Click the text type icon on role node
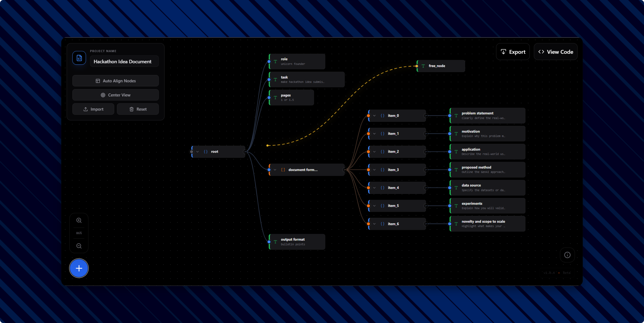 275,62
